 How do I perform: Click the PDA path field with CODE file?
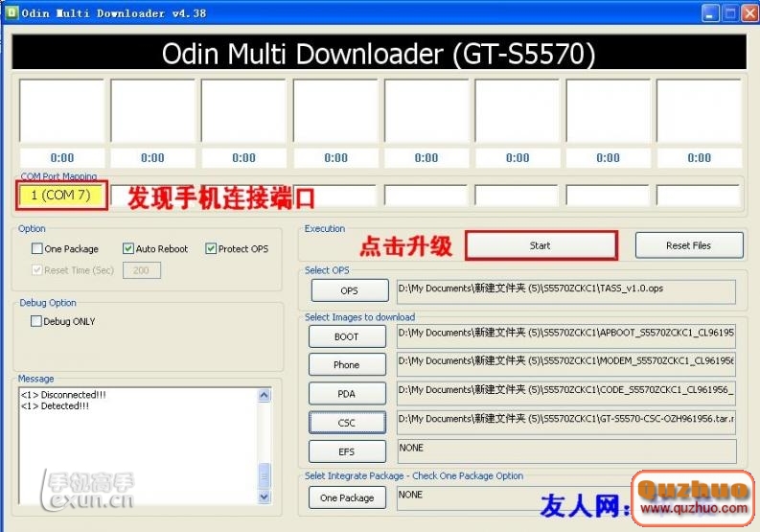pos(566,393)
